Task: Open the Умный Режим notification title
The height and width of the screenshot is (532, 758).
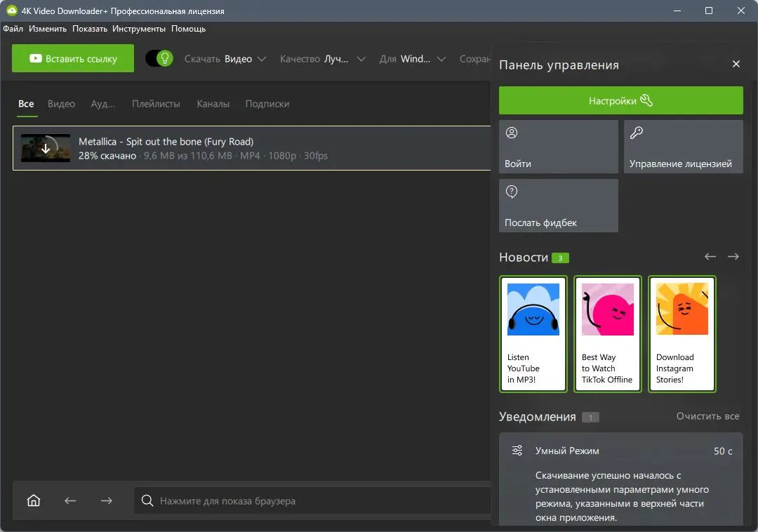Action: click(x=567, y=451)
